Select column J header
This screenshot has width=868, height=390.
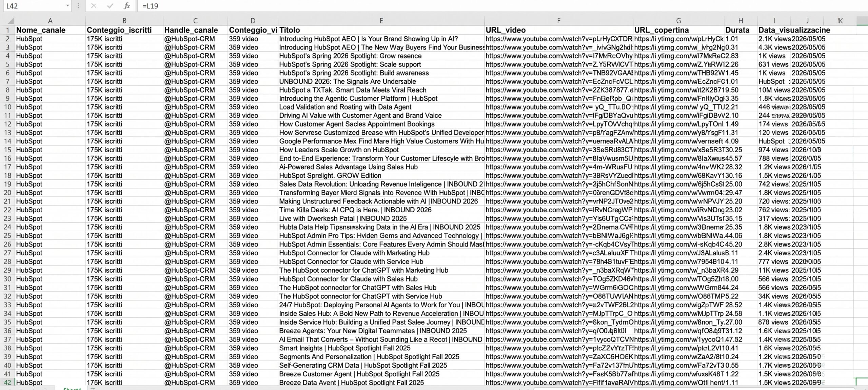pos(807,21)
